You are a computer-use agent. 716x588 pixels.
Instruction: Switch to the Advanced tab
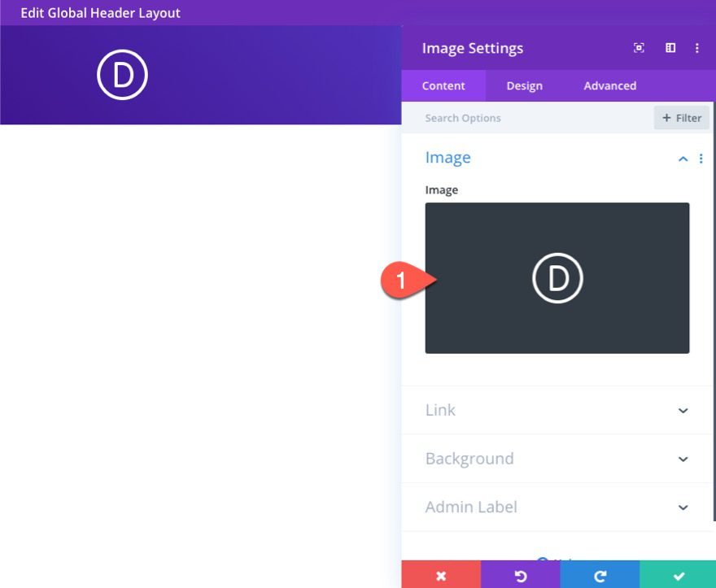tap(609, 85)
